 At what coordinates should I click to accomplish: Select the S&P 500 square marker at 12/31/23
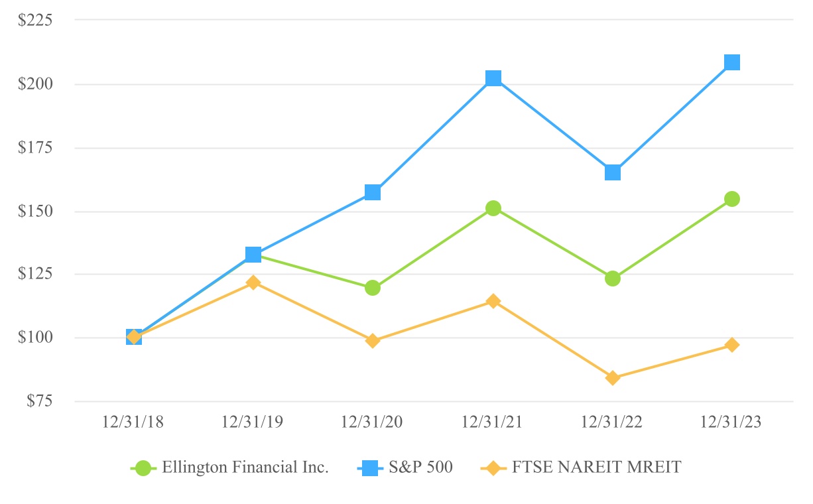click(x=732, y=62)
